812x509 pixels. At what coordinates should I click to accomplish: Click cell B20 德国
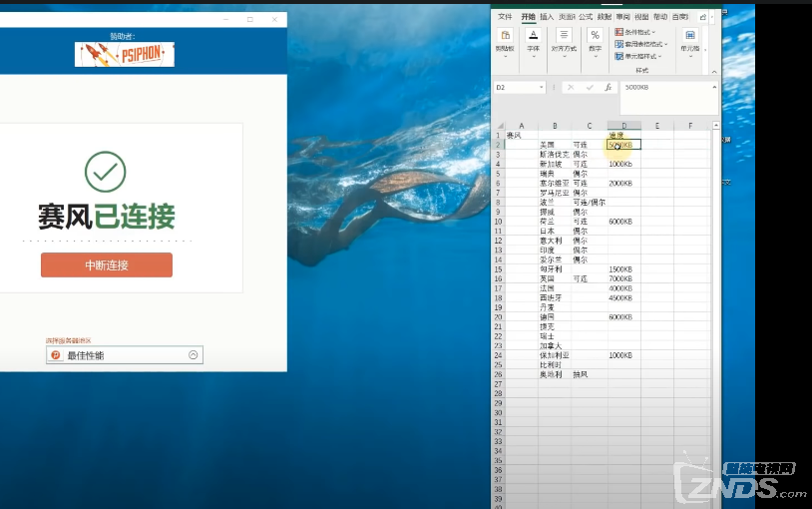(555, 316)
